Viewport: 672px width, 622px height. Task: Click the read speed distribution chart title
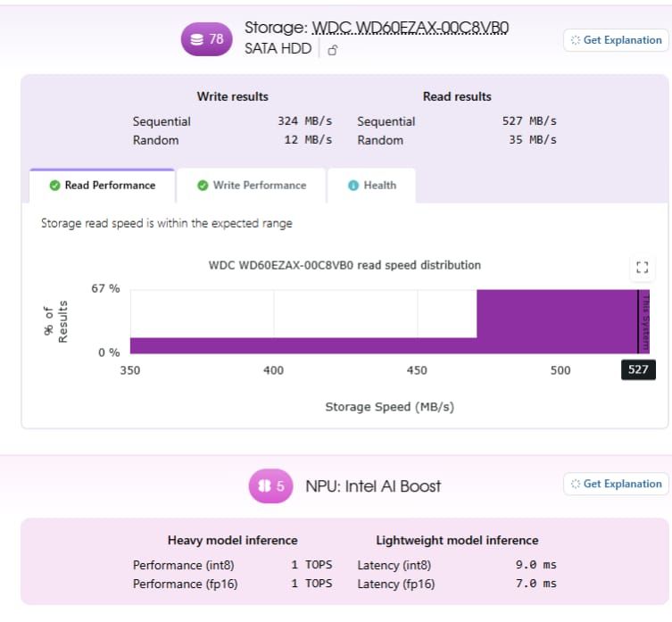pyautogui.click(x=344, y=265)
